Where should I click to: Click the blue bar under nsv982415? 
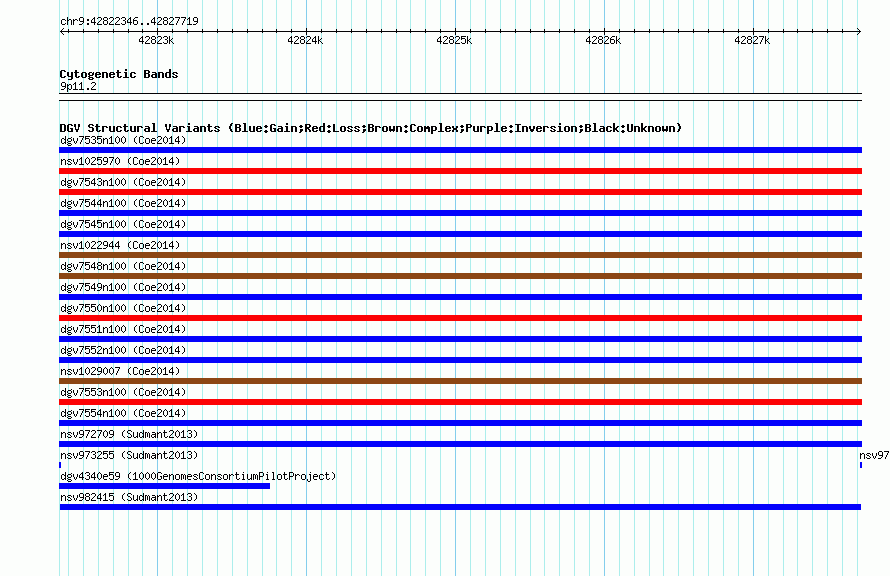[460, 507]
